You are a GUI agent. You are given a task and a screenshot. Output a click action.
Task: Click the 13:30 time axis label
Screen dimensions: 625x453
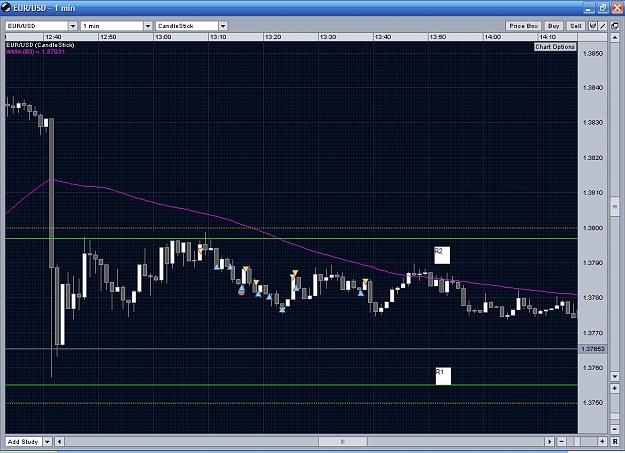pos(328,37)
